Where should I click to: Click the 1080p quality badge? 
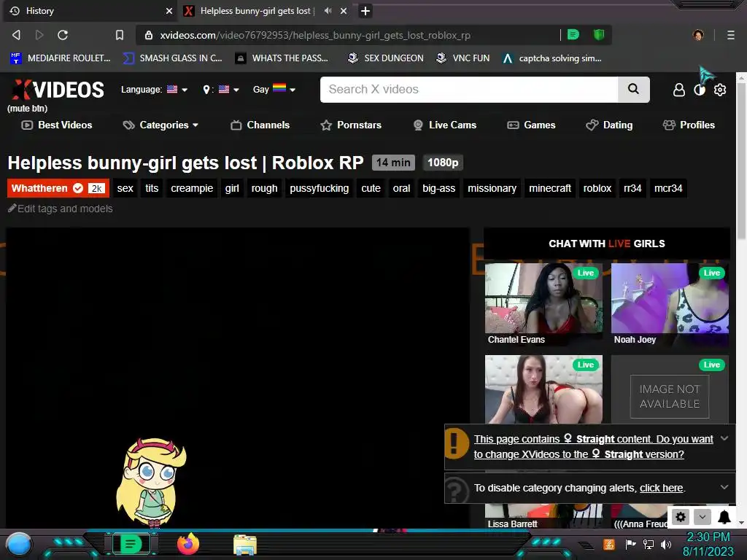click(x=443, y=163)
